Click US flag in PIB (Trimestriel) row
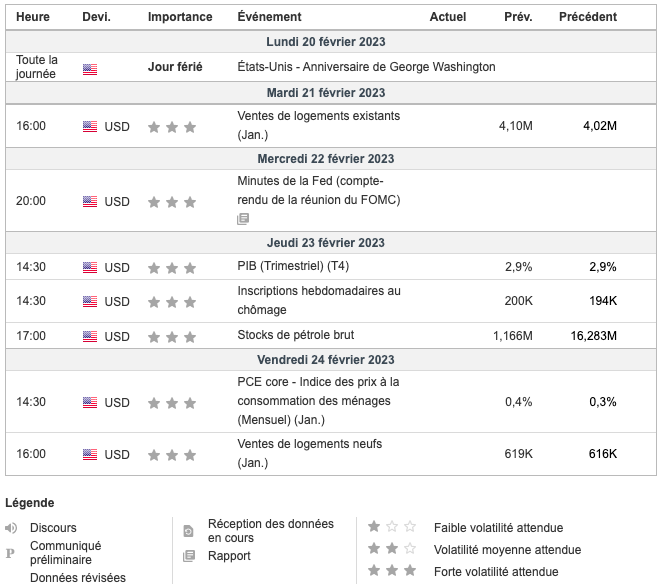 coord(90,267)
